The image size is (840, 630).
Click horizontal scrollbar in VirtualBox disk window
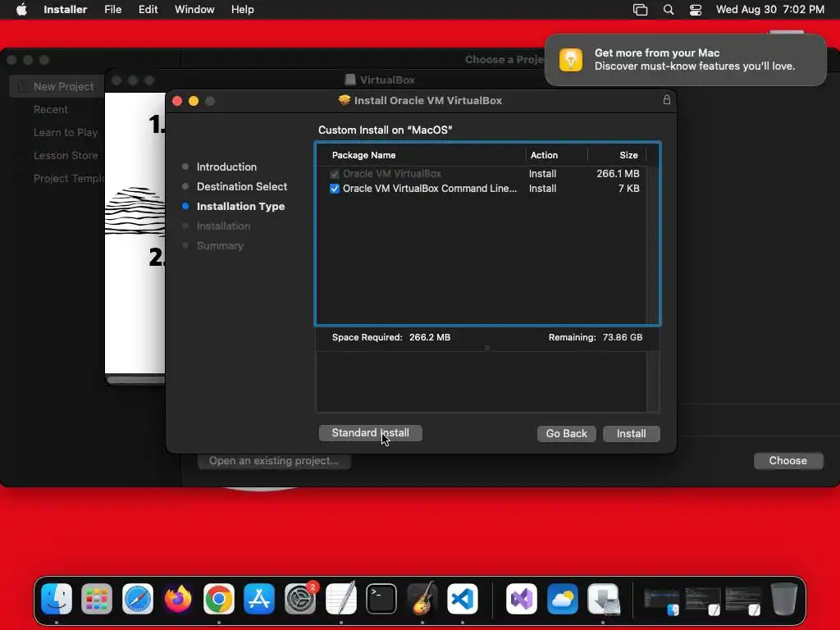136,380
